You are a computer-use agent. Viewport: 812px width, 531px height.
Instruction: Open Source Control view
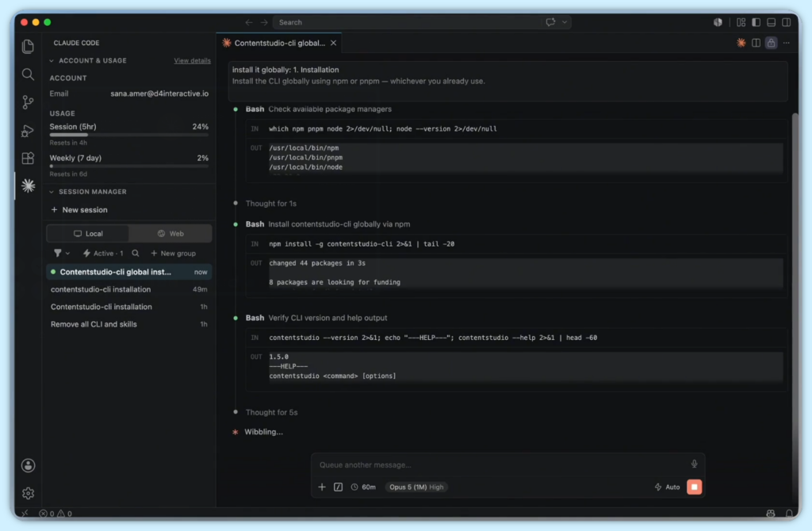click(x=28, y=102)
